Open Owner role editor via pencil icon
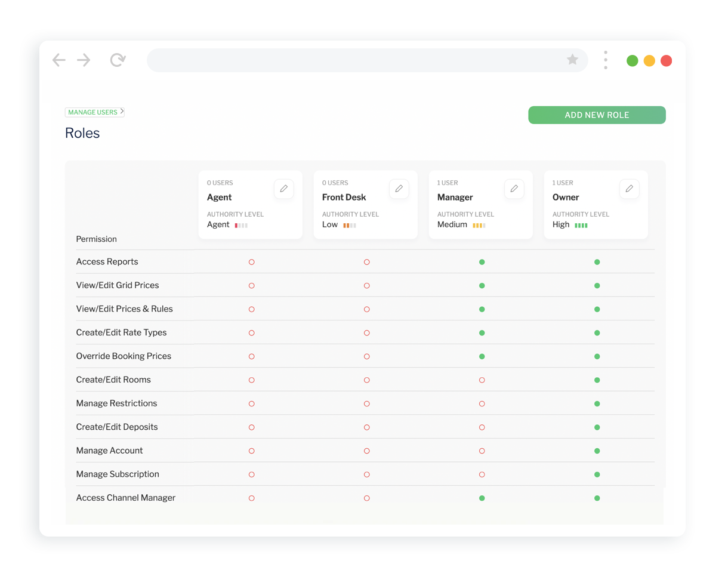This screenshot has height=564, width=728. pos(629,189)
